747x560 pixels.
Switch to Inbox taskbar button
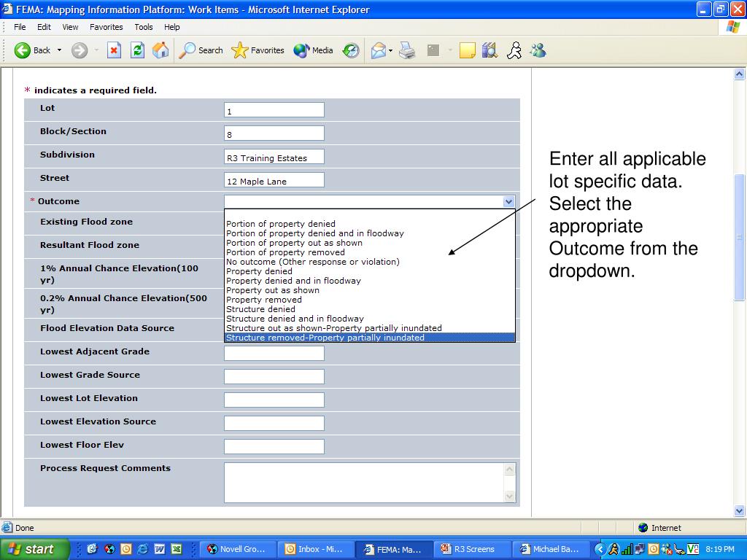[315, 549]
